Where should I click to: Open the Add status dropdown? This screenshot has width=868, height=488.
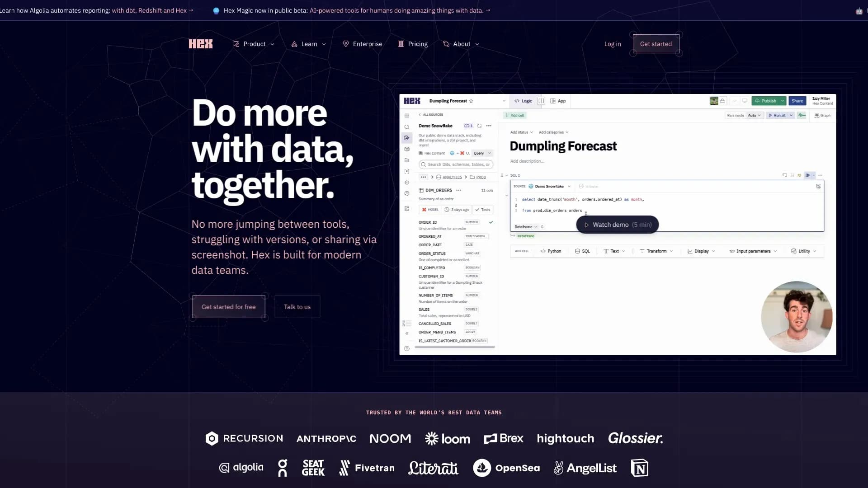coord(521,132)
